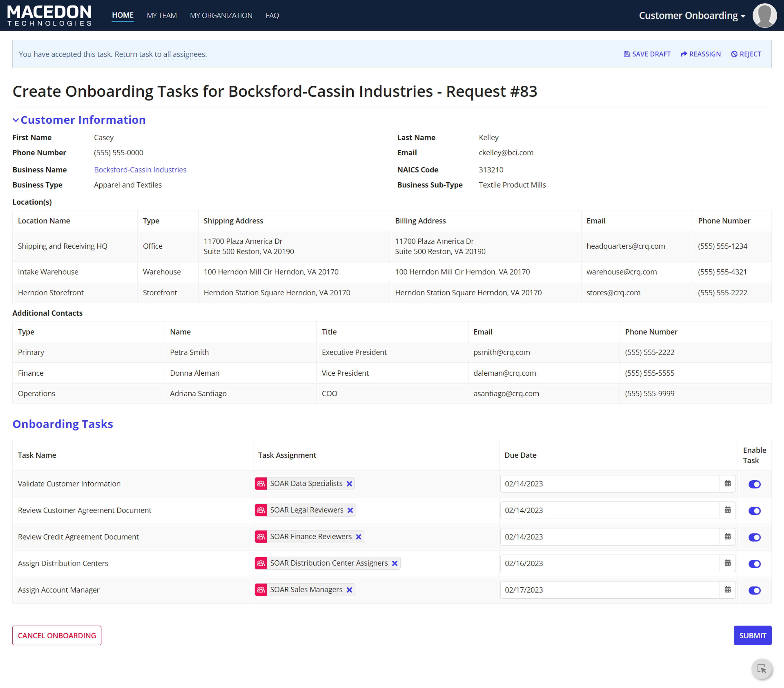Click the SOAR Data Specialists assignment chip

[305, 484]
